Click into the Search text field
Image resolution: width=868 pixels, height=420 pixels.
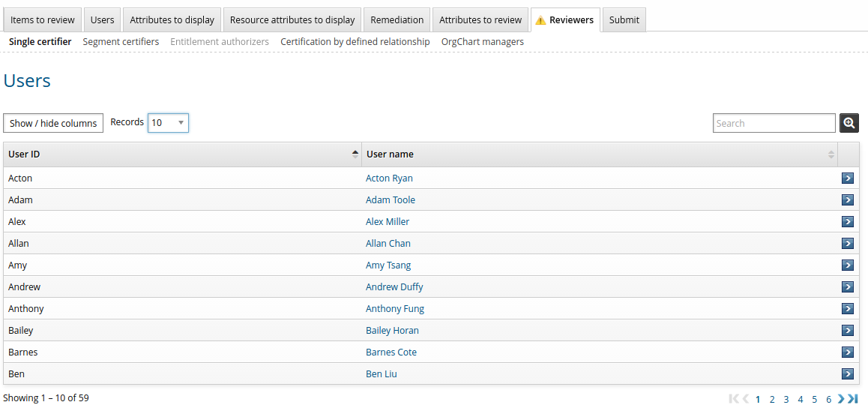pyautogui.click(x=774, y=123)
